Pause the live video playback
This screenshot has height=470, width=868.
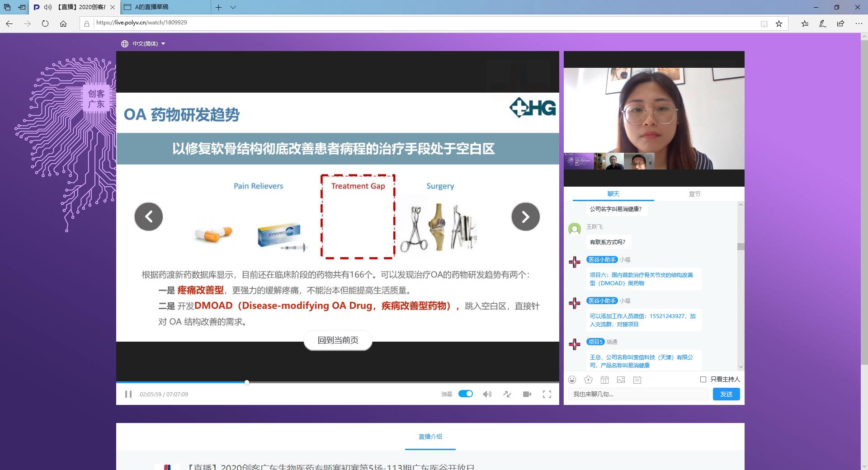[128, 394]
